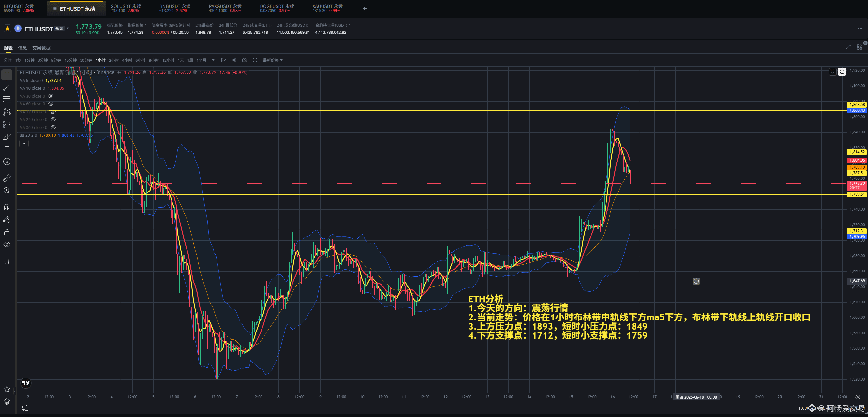Screen dimensions: 868x417
Task: Select the 15分钟 interval
Action: [70, 60]
